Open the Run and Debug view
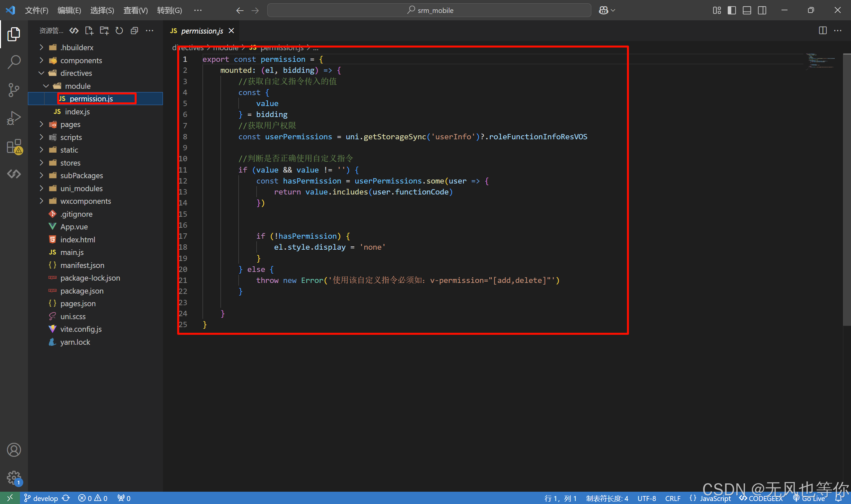The width and height of the screenshot is (851, 504). coord(14,118)
